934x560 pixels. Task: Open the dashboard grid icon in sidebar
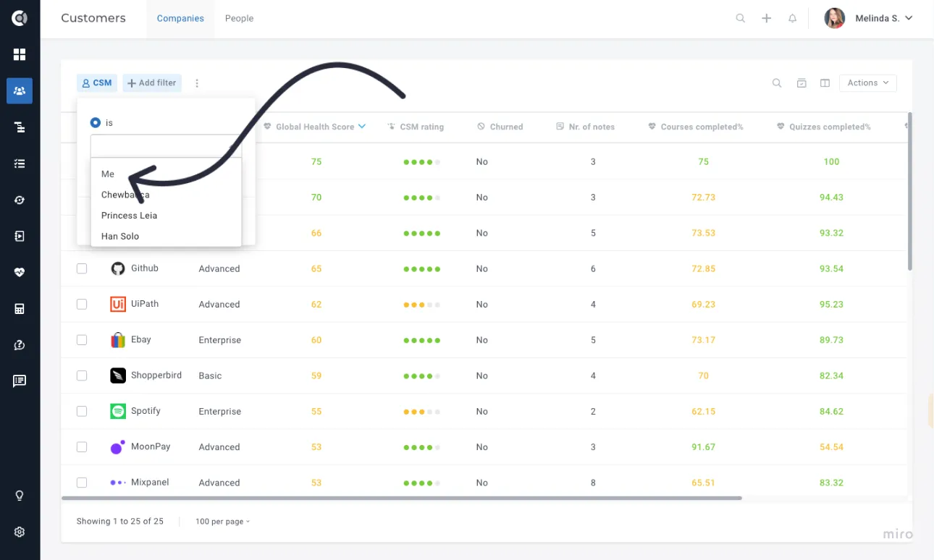(20, 55)
